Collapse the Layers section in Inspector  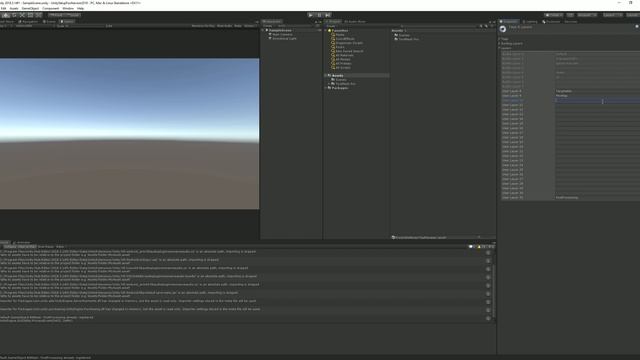pos(500,48)
